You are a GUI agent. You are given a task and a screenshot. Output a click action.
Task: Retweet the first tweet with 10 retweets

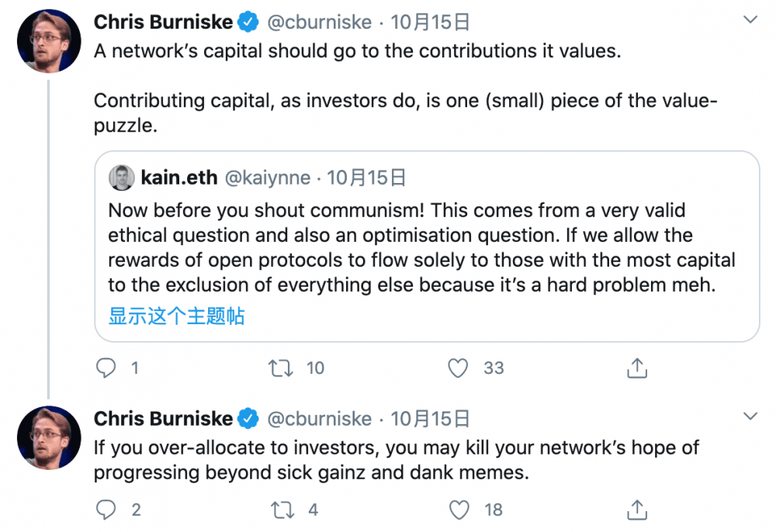[280, 368]
